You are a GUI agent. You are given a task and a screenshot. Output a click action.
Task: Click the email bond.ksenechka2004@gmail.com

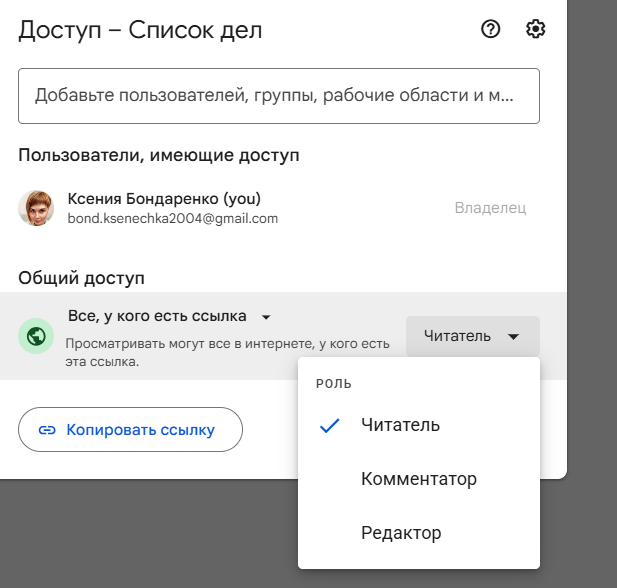[x=173, y=218]
